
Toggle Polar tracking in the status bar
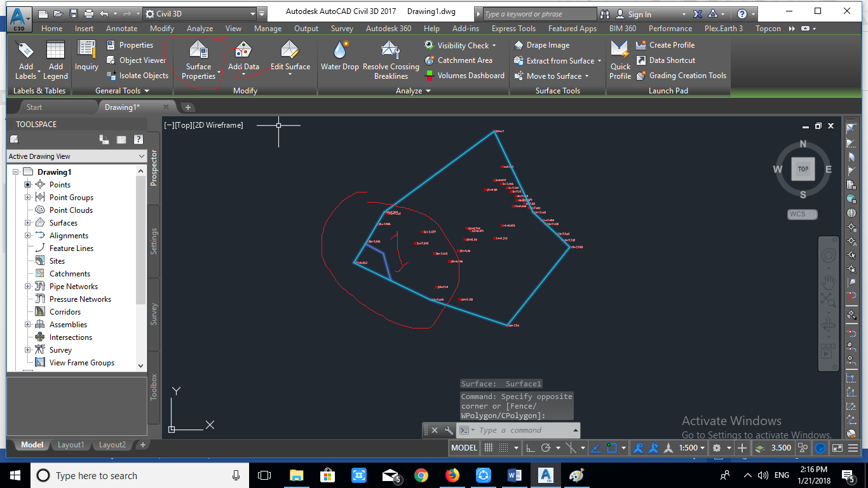pos(545,448)
